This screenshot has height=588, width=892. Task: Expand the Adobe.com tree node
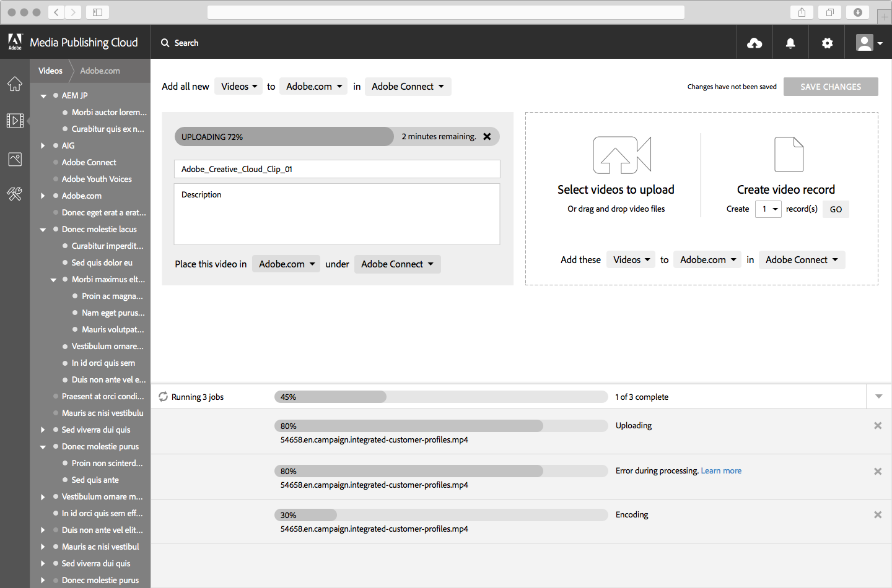[43, 196]
